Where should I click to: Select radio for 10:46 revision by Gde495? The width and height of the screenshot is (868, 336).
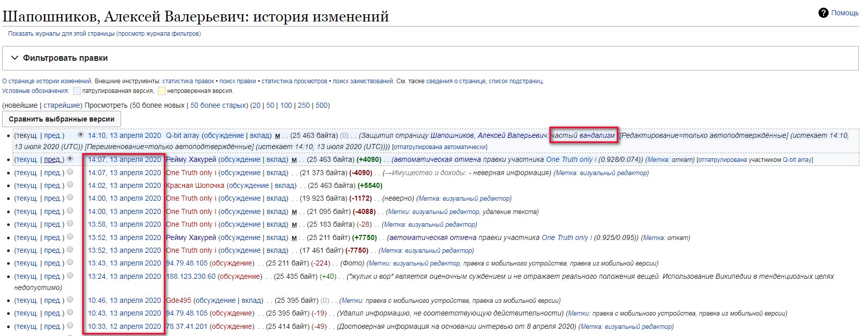70,300
